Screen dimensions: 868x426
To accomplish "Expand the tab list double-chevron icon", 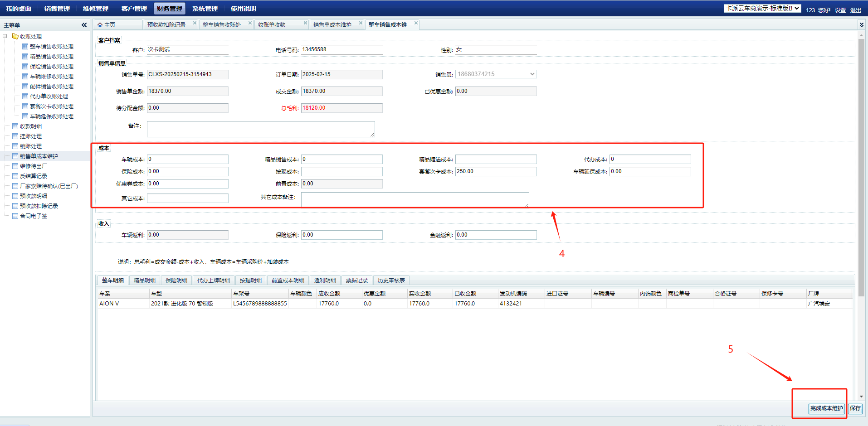I will click(x=861, y=25).
